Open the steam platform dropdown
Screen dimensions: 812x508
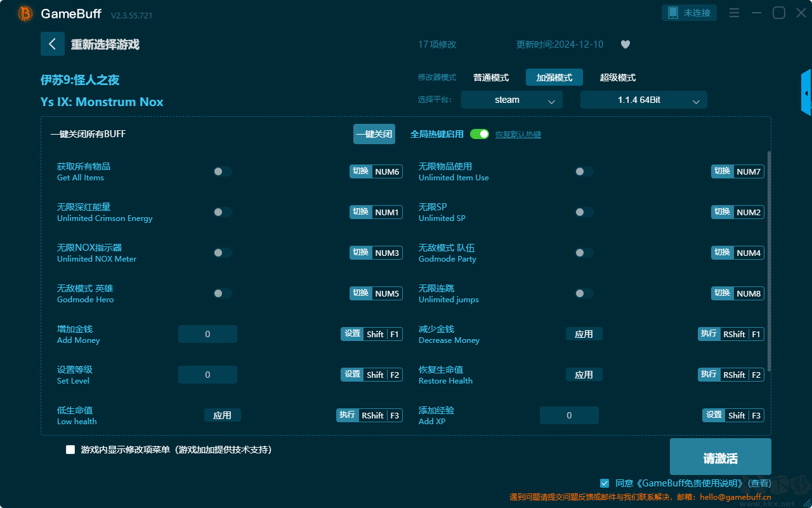[x=512, y=100]
